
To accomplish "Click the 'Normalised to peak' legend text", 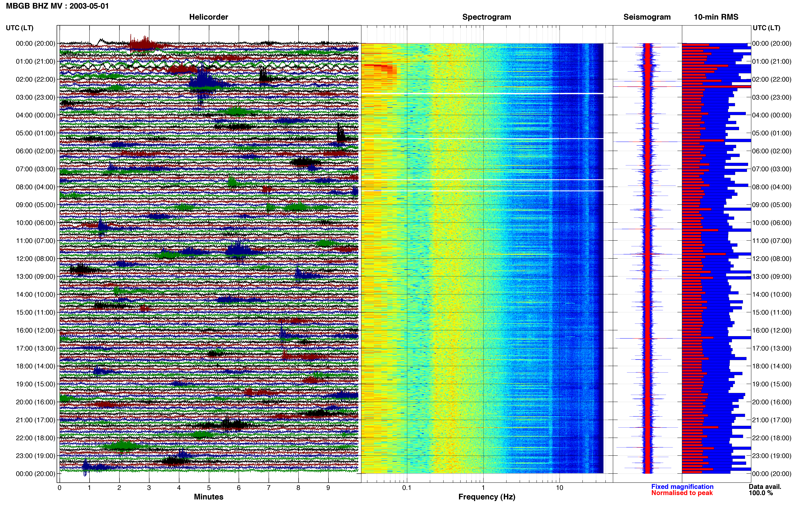I will click(x=682, y=493).
